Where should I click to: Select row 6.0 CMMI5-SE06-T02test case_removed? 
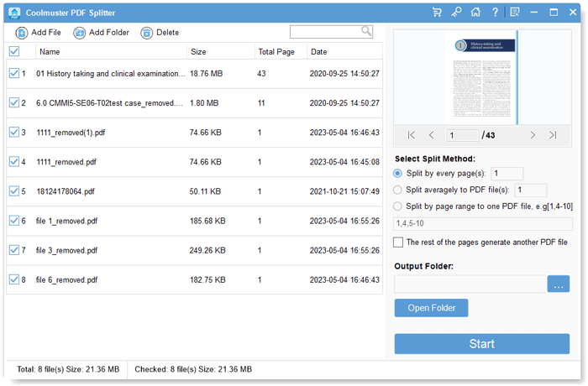click(195, 102)
